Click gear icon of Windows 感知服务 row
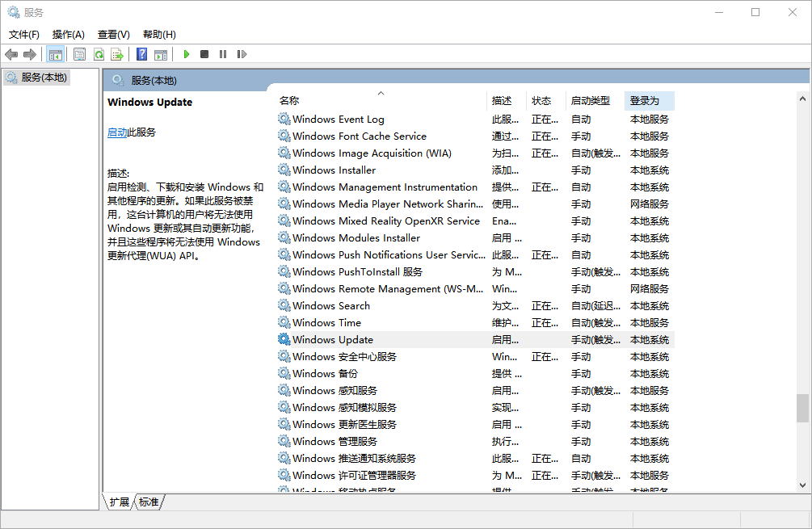The height and width of the screenshot is (529, 812). pyautogui.click(x=284, y=390)
